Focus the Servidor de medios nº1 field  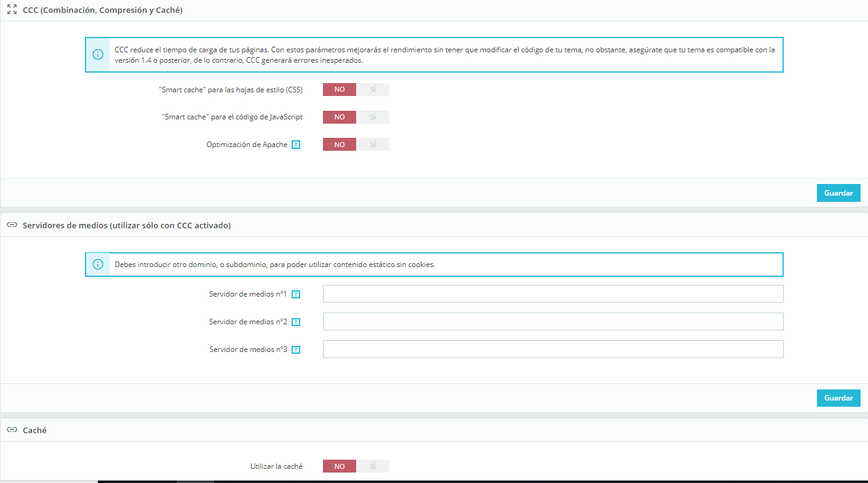pos(553,294)
